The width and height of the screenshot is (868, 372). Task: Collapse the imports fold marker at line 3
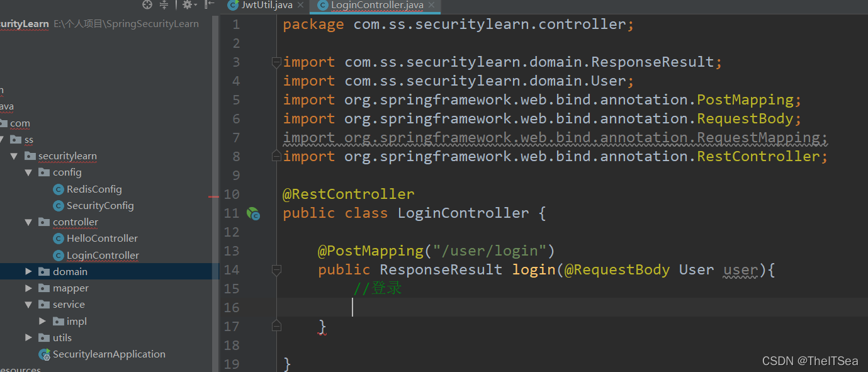click(x=276, y=62)
